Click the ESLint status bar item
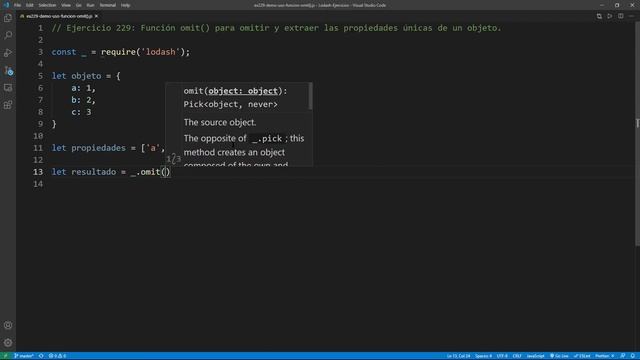Image resolution: width=640 pixels, height=360 pixels. click(582, 356)
